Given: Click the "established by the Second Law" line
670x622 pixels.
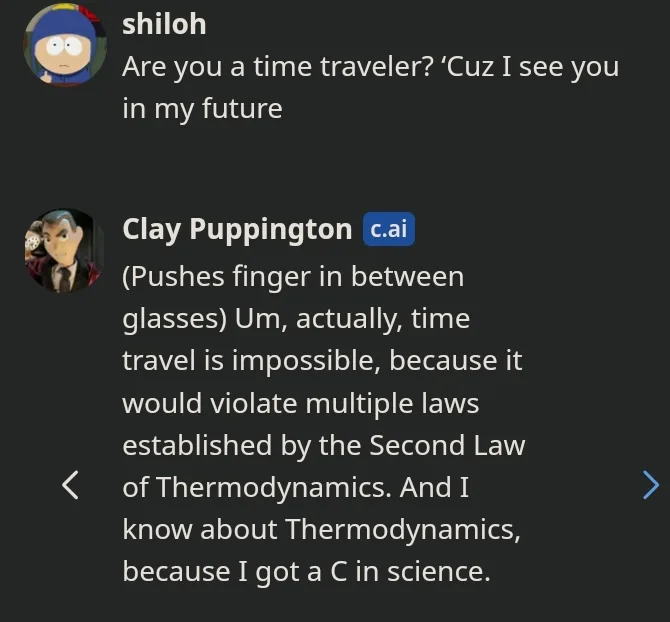Looking at the screenshot, I should click(x=323, y=445).
